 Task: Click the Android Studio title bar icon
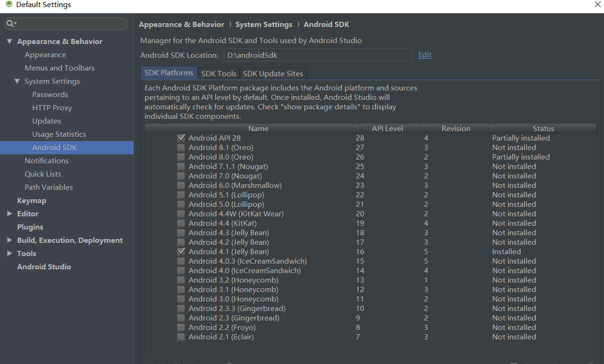point(9,5)
